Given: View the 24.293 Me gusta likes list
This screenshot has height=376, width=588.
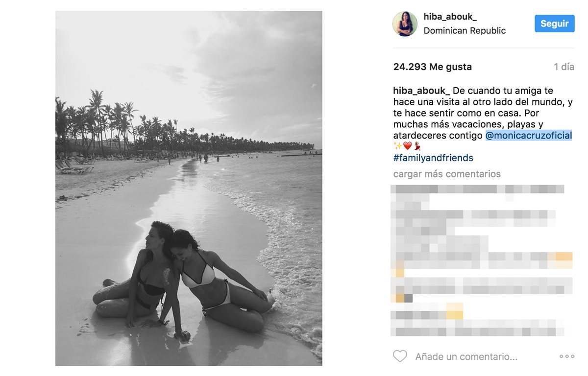Looking at the screenshot, I should click(433, 67).
